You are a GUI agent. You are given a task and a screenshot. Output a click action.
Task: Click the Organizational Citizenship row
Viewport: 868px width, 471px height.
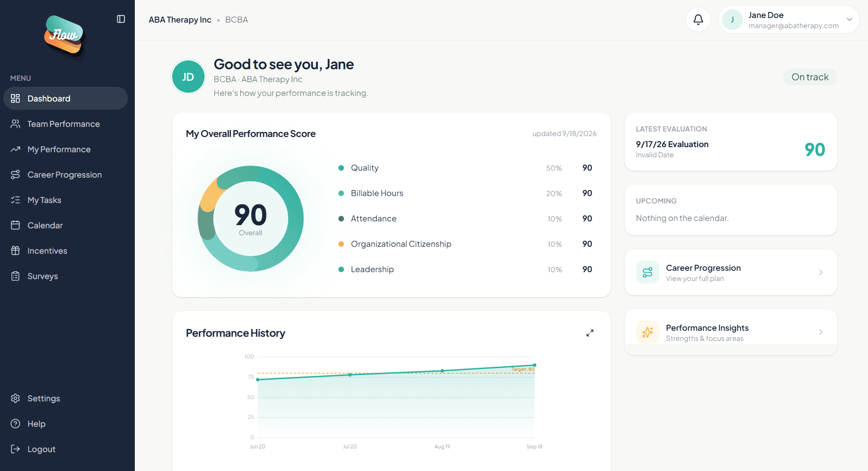click(x=465, y=244)
